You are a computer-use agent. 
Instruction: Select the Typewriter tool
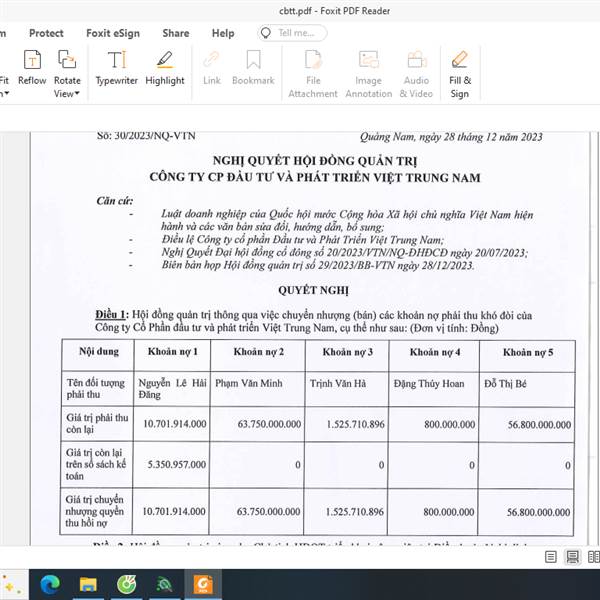click(x=116, y=68)
